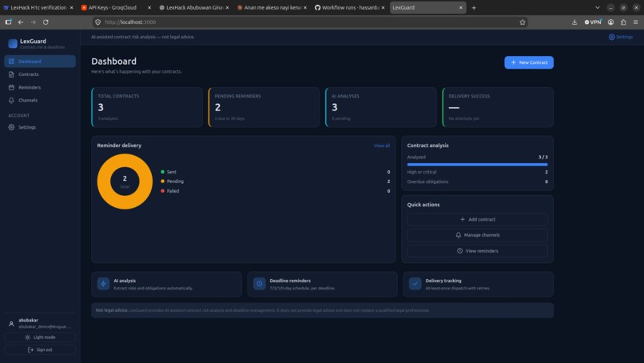Screen dimensions: 644x363
Task: Open Contracts page in sidebar
Action: 40,74
